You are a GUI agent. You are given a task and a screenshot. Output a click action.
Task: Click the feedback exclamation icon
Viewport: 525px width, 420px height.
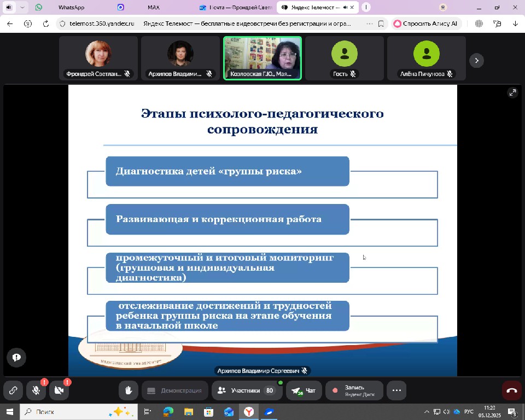(16, 357)
